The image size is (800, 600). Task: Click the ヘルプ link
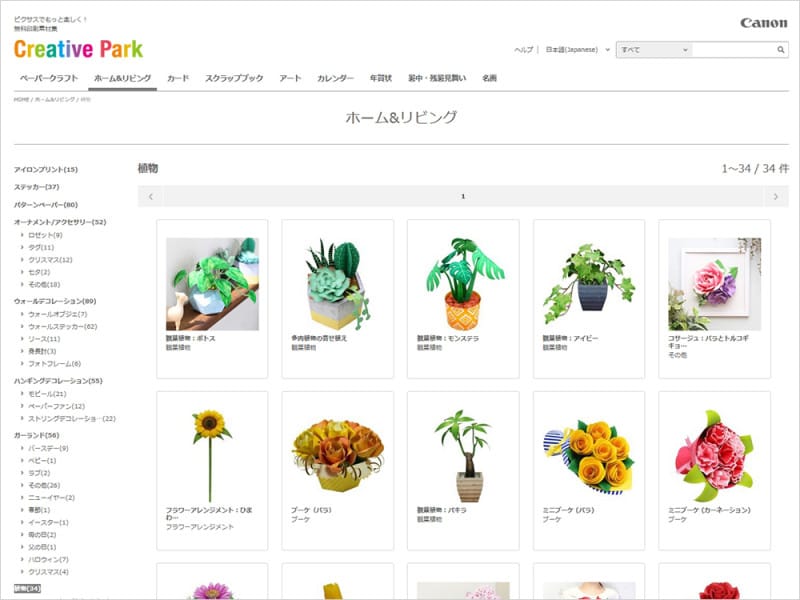click(523, 49)
